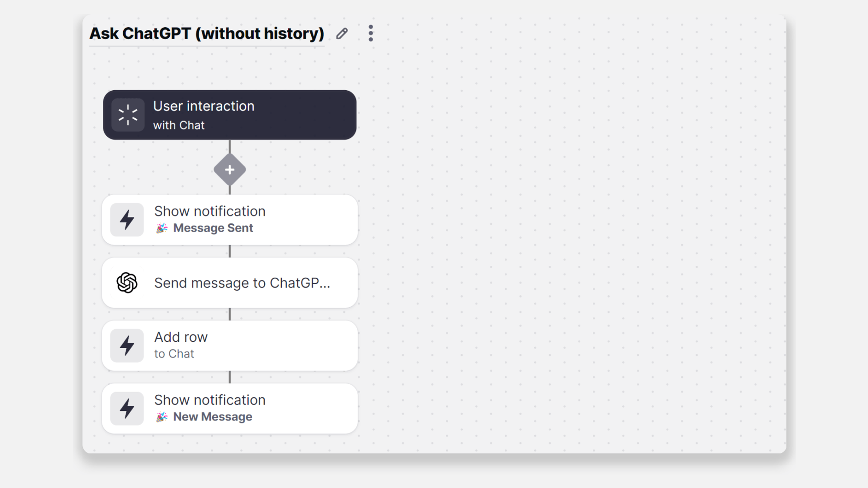The height and width of the screenshot is (488, 868).
Task: Click the lightning icon on Add row step
Action: [x=127, y=345]
